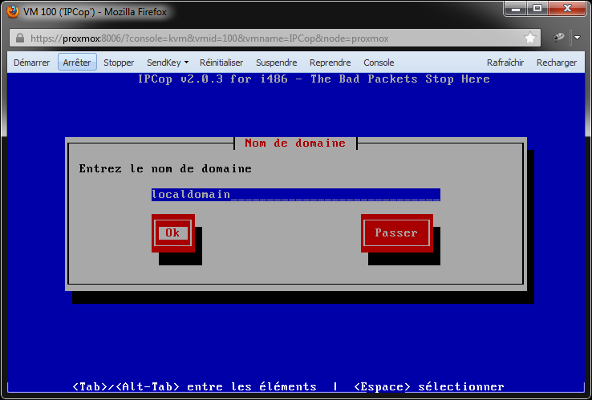Click the browser URL address bar

(276, 38)
